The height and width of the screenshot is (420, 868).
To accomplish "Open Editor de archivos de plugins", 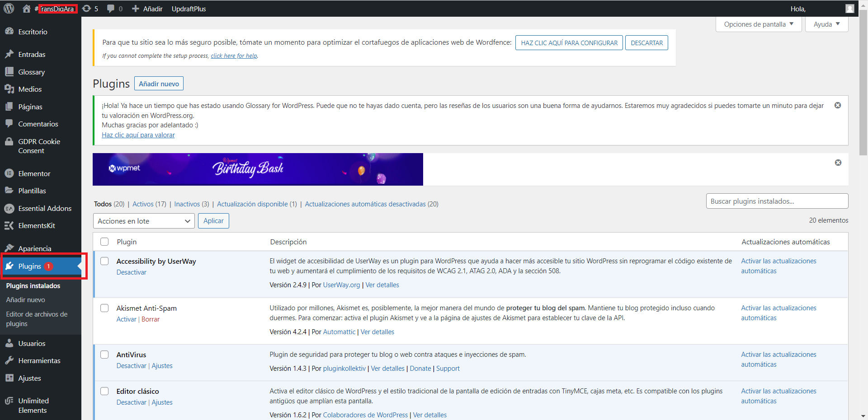I will coord(37,319).
